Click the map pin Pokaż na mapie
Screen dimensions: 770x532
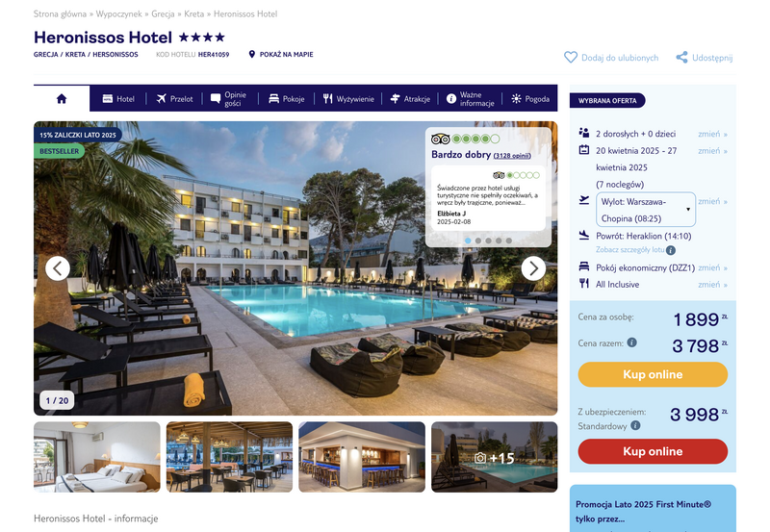(252, 54)
